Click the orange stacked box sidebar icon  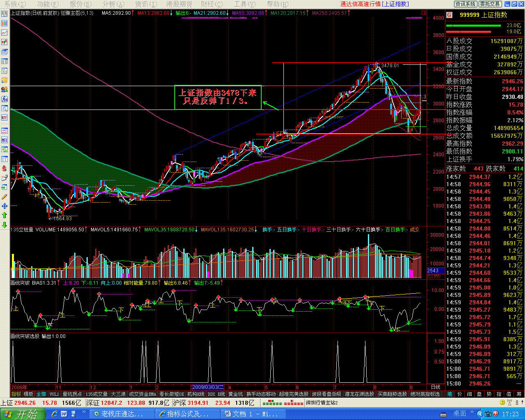click(x=5, y=80)
